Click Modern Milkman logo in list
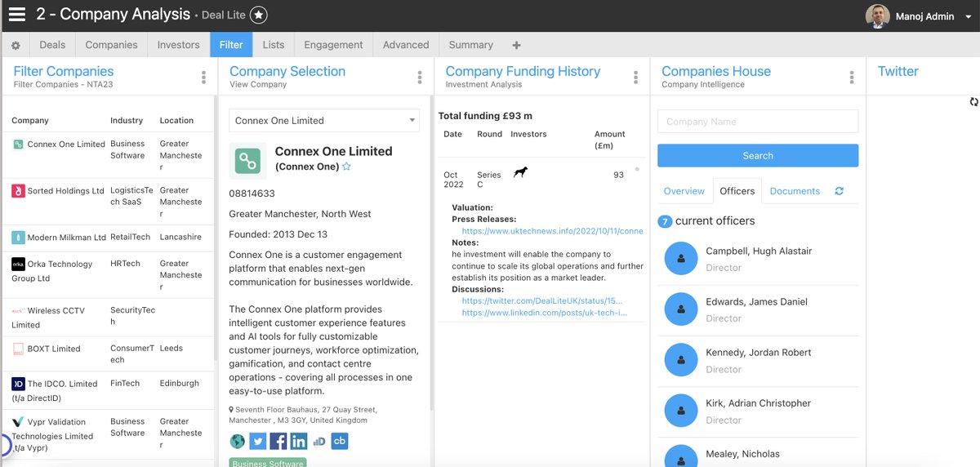This screenshot has height=467, width=980. point(18,238)
